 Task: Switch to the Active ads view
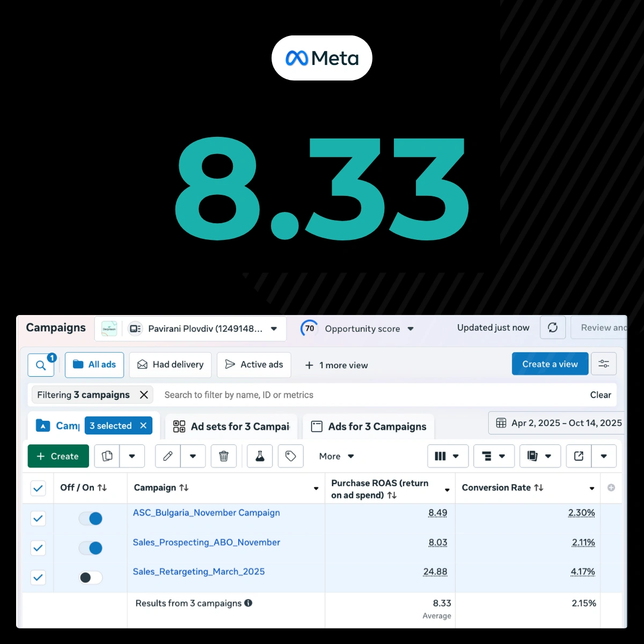[254, 365]
